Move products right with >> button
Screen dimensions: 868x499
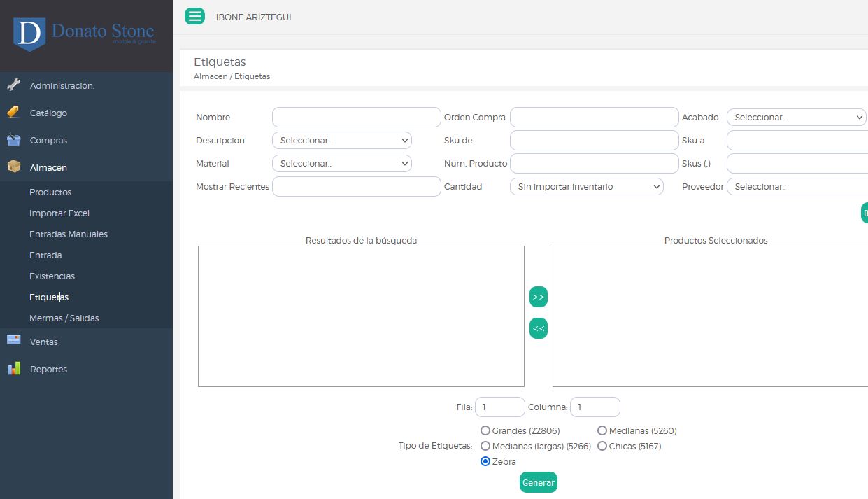tap(539, 297)
